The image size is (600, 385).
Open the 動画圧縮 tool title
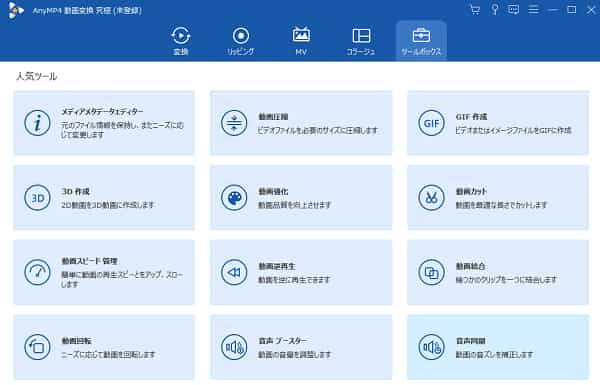click(x=273, y=117)
